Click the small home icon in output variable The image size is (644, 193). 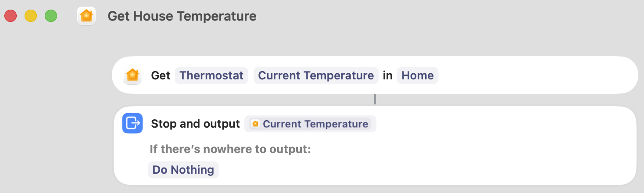point(255,124)
